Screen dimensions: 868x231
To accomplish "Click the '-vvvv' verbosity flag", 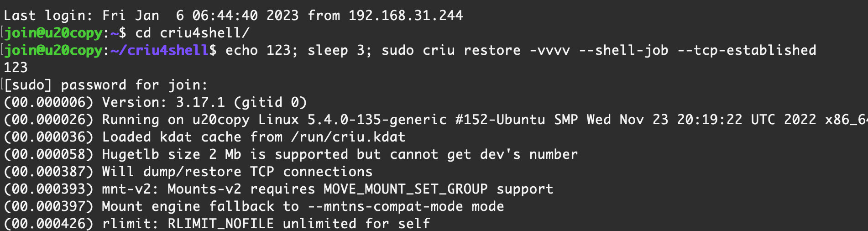I will [549, 50].
